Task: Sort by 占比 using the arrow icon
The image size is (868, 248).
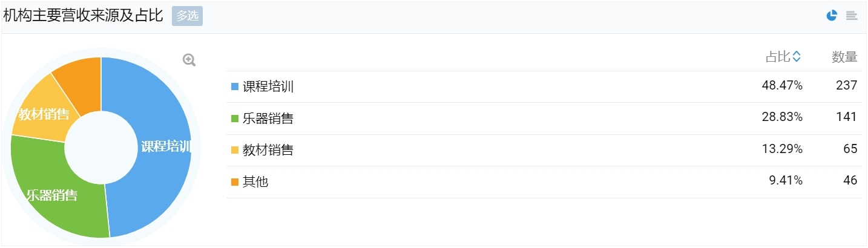Action: tap(797, 57)
